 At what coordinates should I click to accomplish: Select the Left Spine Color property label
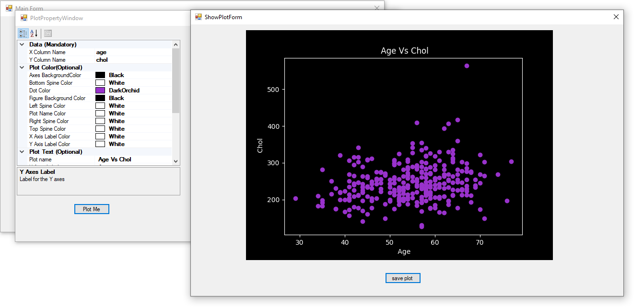click(x=47, y=106)
